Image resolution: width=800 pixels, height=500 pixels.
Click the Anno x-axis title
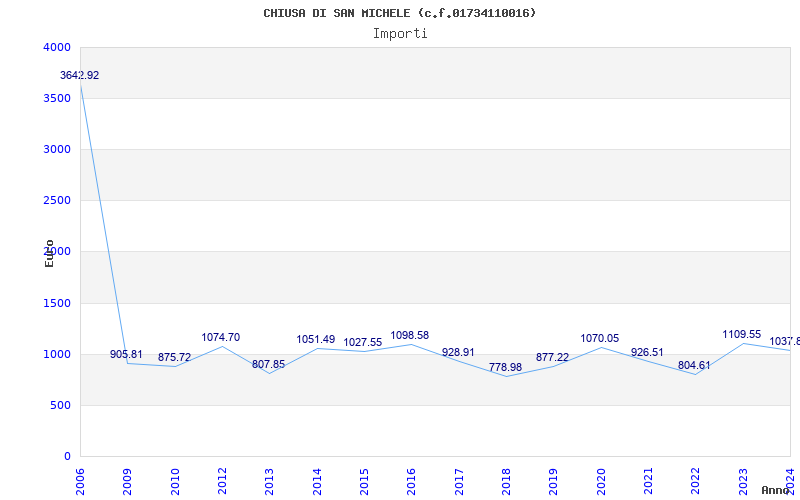[x=776, y=490]
